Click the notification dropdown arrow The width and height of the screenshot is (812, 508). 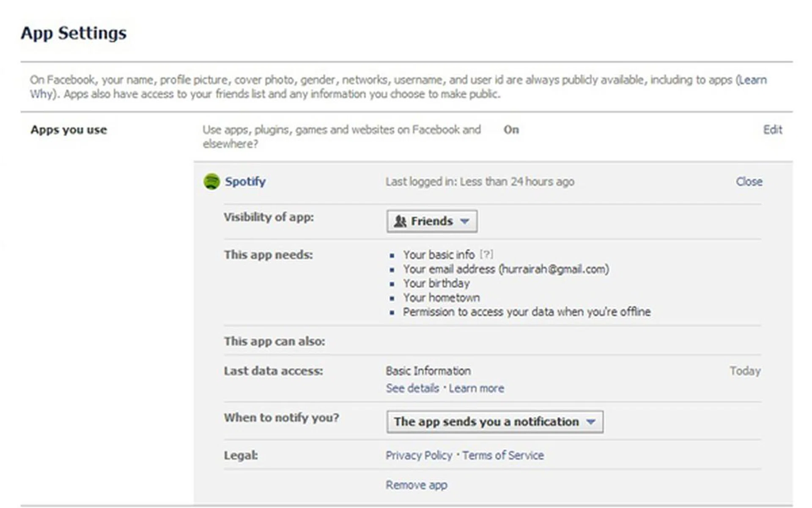tap(592, 422)
